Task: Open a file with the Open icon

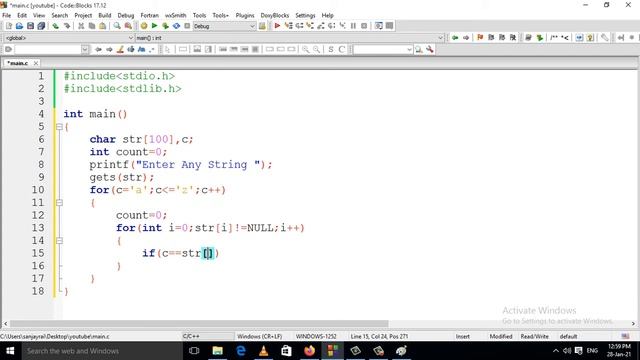Action: tap(19, 26)
